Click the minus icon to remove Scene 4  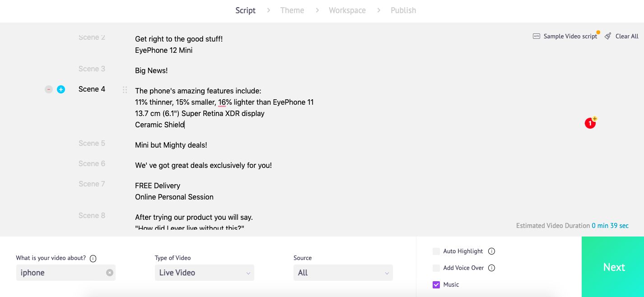48,89
